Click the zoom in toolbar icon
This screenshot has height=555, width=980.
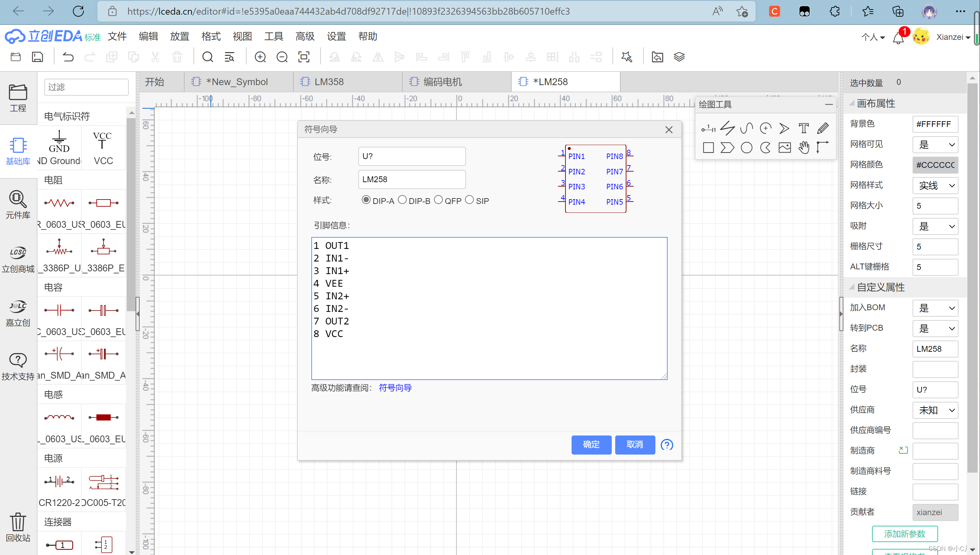click(260, 57)
